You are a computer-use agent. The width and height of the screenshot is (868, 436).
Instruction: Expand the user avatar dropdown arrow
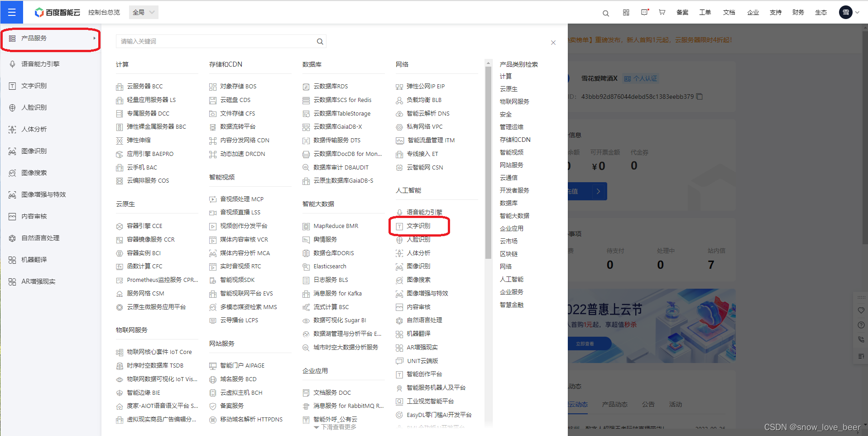tap(857, 12)
